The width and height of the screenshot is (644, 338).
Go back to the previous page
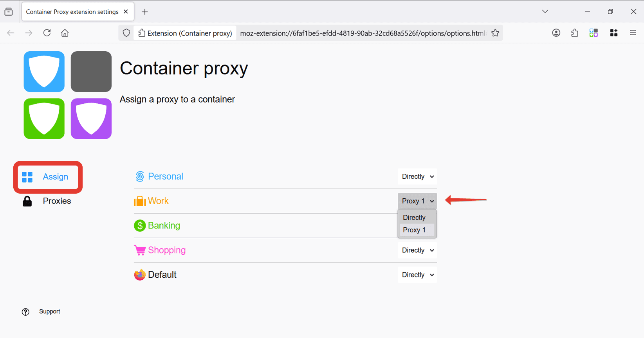[11, 33]
